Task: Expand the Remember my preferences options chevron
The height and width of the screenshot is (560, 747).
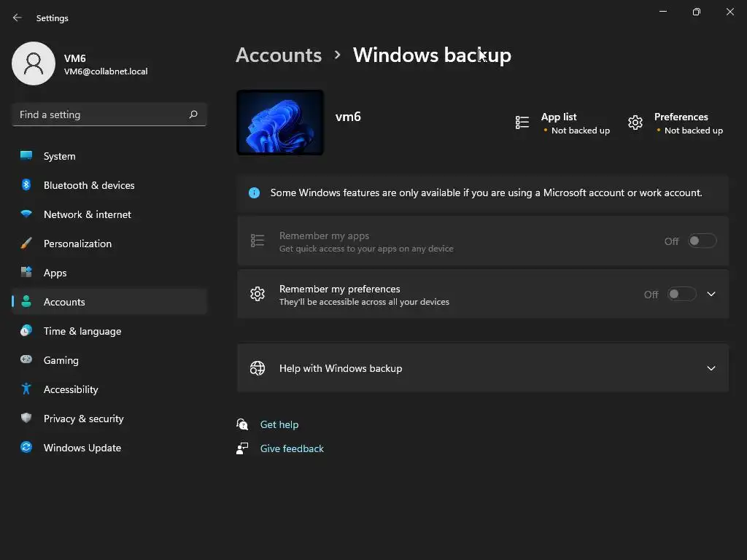Action: click(x=711, y=295)
